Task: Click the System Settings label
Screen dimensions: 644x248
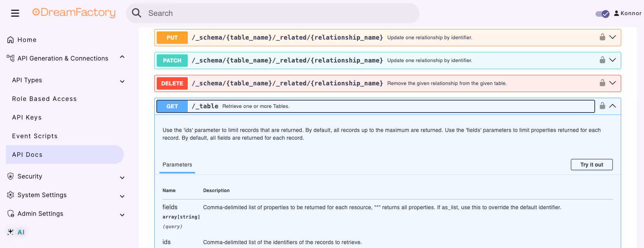Action: [x=42, y=195]
